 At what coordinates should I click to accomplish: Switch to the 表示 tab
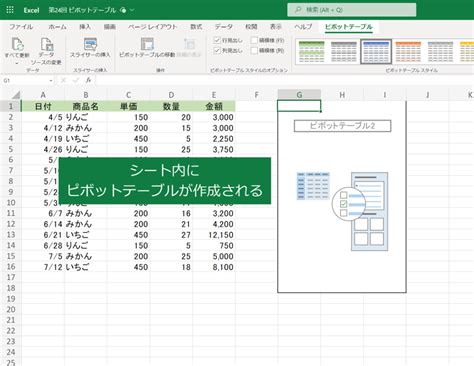pos(276,27)
